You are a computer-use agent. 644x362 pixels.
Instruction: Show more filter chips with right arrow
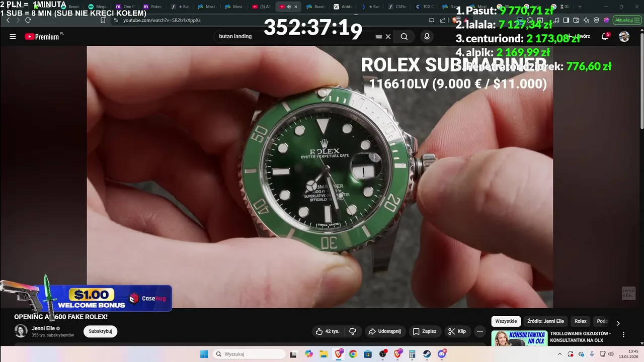click(x=618, y=323)
